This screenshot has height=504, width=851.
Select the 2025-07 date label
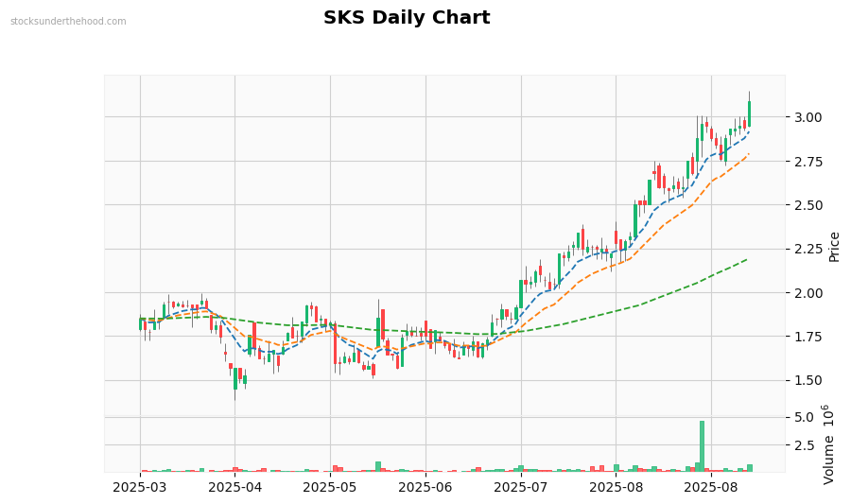[521, 487]
